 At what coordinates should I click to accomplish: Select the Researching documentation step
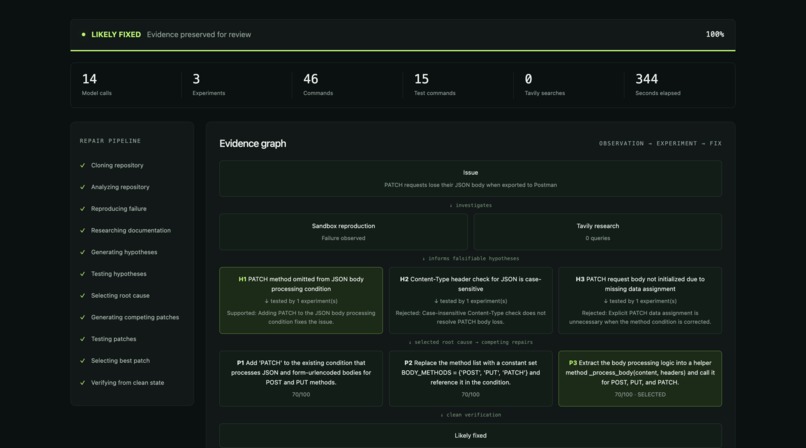(x=131, y=230)
